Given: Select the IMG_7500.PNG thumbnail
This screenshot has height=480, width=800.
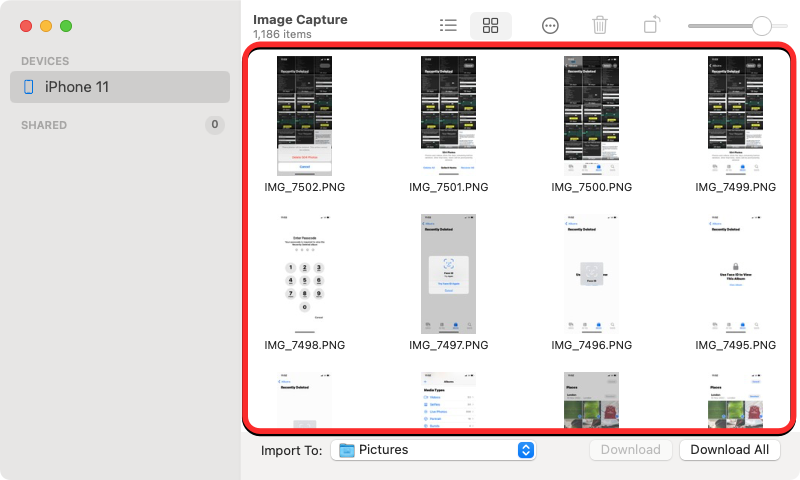Looking at the screenshot, I should [x=593, y=115].
